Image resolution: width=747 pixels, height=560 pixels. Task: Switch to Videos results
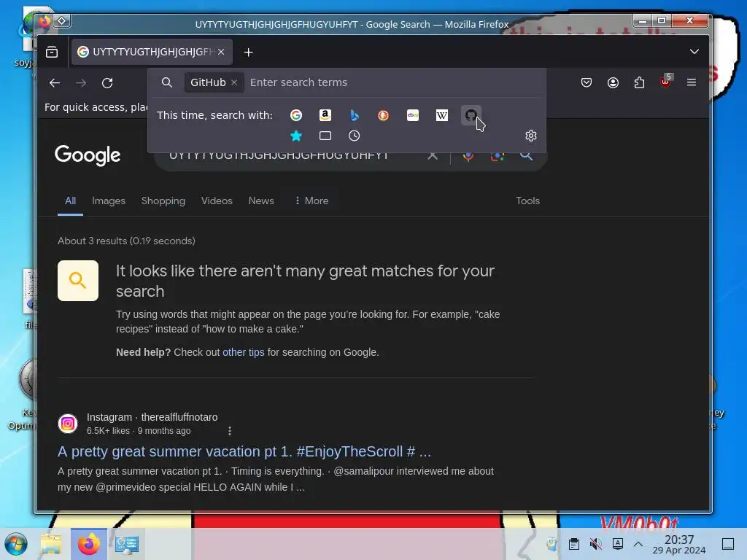(x=217, y=201)
